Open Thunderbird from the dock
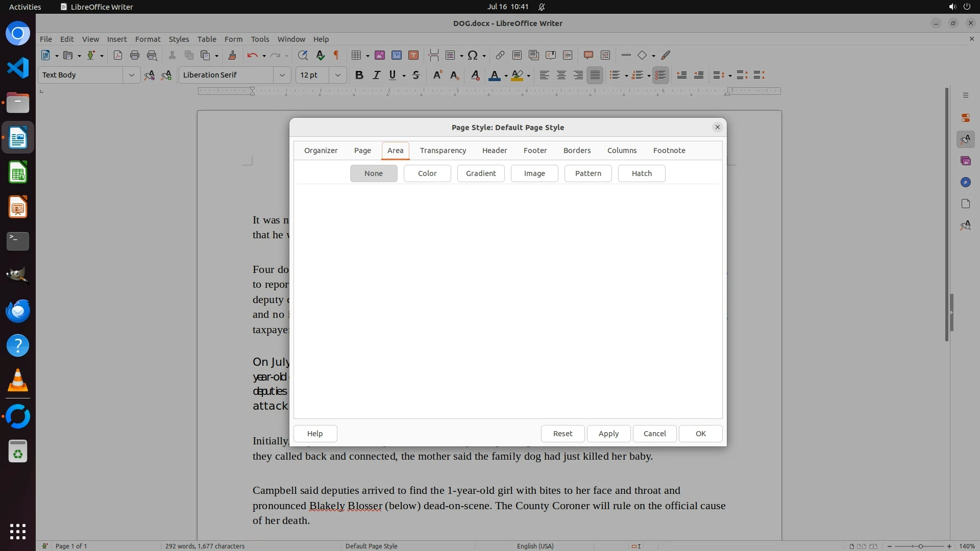The image size is (980, 551). (x=18, y=311)
